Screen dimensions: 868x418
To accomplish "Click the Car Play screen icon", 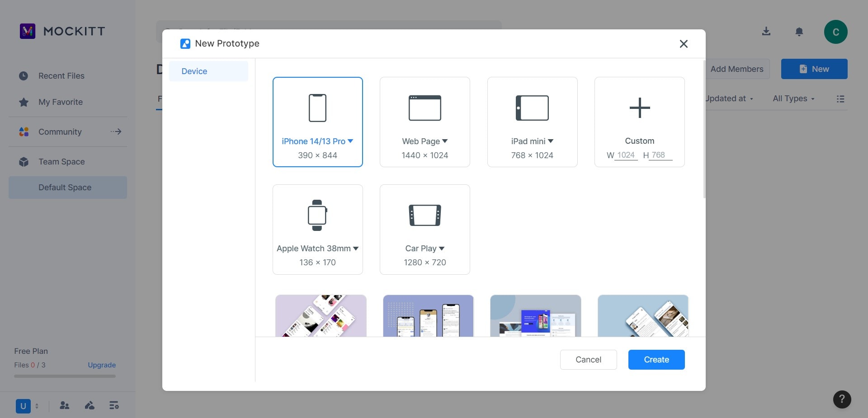I will click(425, 215).
